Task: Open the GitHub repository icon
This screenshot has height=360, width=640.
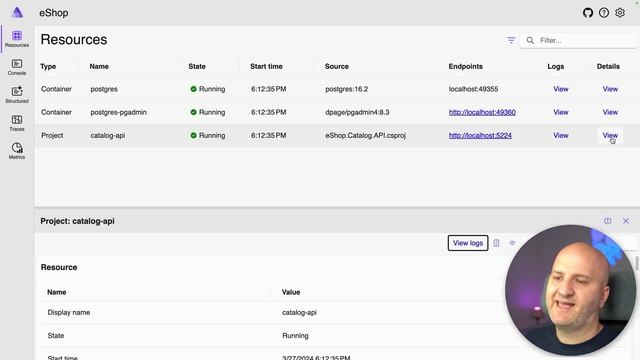Action: pos(588,13)
